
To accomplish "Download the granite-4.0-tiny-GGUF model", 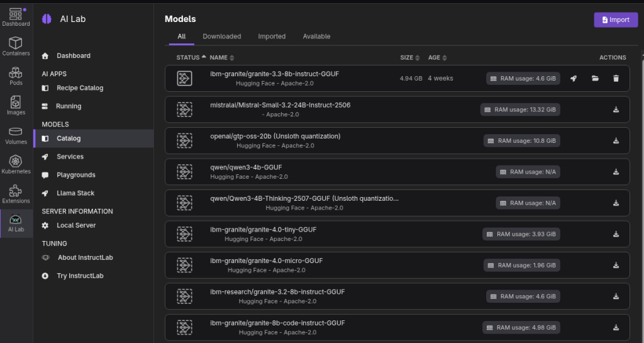I will pyautogui.click(x=616, y=234).
